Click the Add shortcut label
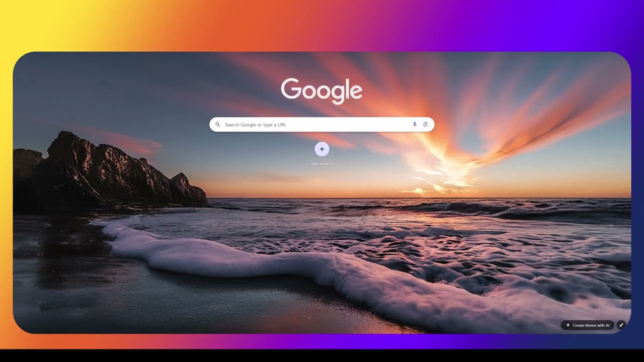Screen dimensions: 644x362 [322, 164]
